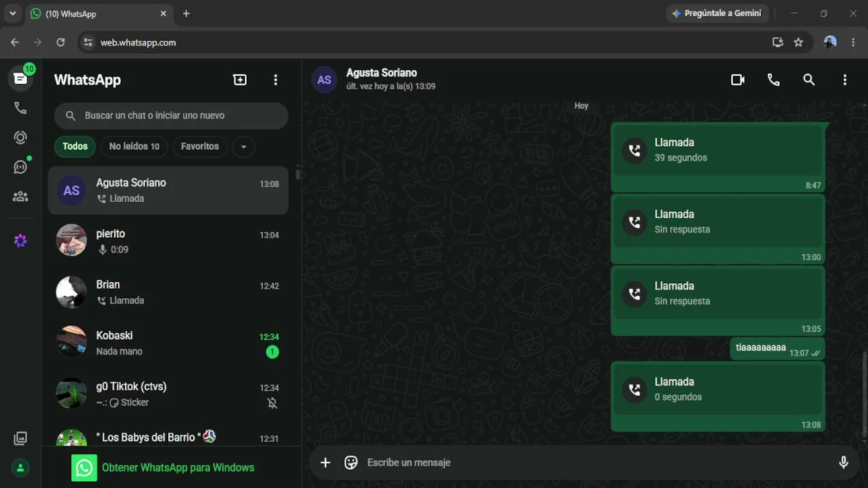Image resolution: width=868 pixels, height=488 pixels.
Task: Start a video call with Agusta Soriano
Action: (x=738, y=80)
